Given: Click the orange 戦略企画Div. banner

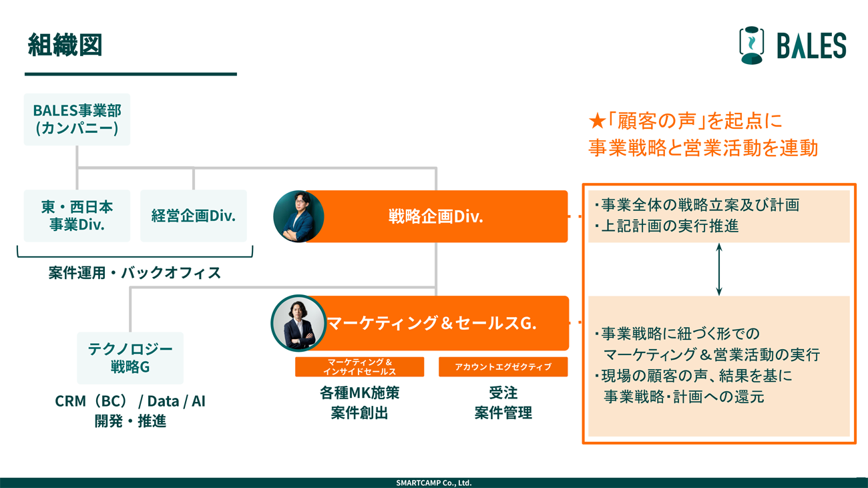Looking at the screenshot, I should pos(441,216).
